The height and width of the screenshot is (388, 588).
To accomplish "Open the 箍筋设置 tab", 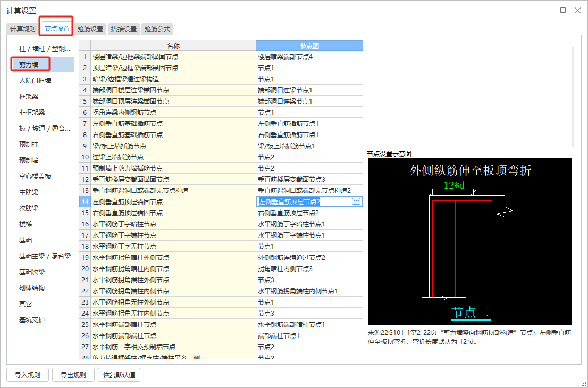I will point(90,29).
